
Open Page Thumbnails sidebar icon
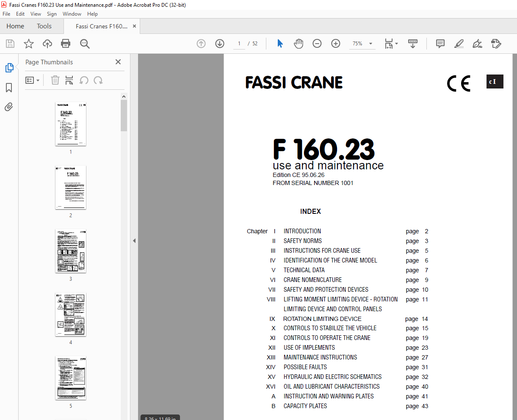pos(9,68)
